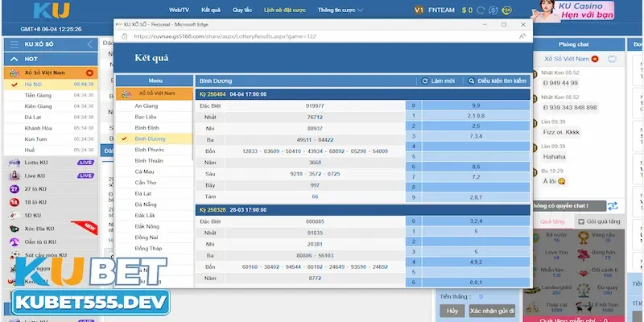
Task: Click the Read Aloud icon in address bar
Action: [x=522, y=36]
